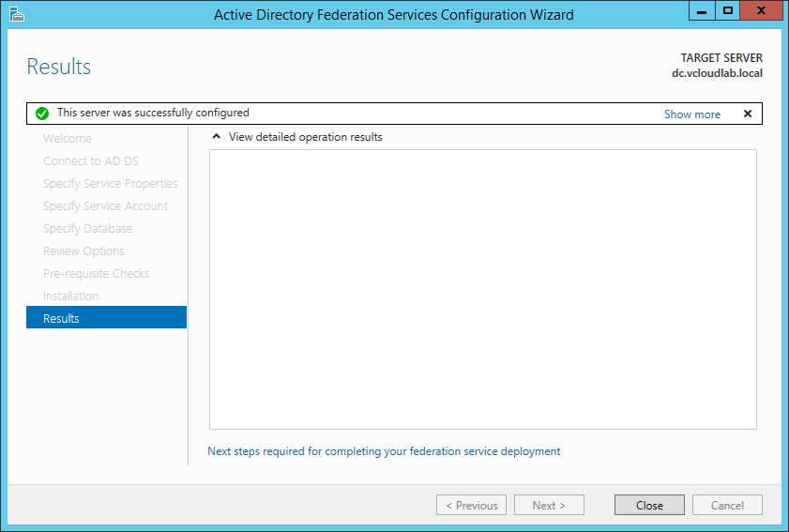
Task: Click the Results page heading
Action: coord(59,67)
